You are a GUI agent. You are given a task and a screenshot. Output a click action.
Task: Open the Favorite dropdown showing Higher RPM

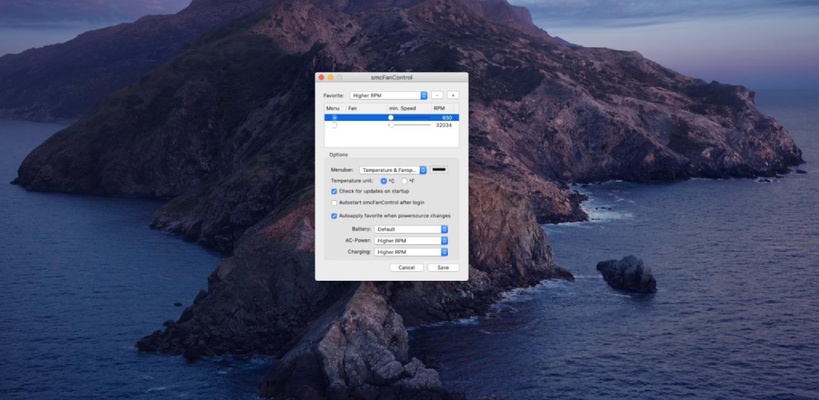(x=388, y=95)
